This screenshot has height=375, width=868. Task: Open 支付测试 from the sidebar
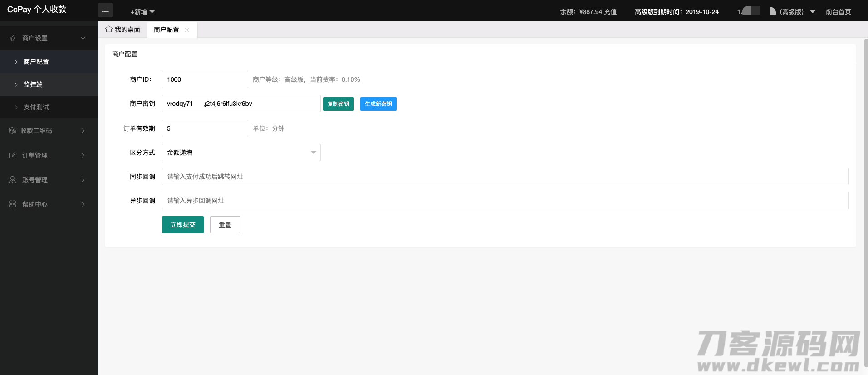(36, 107)
